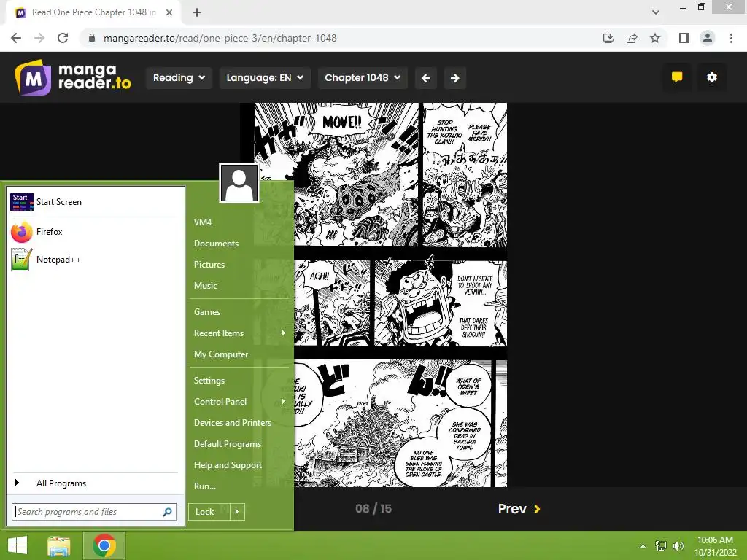Viewport: 747px width, 560px height.
Task: Open Pictures from Start menu
Action: pos(209,264)
